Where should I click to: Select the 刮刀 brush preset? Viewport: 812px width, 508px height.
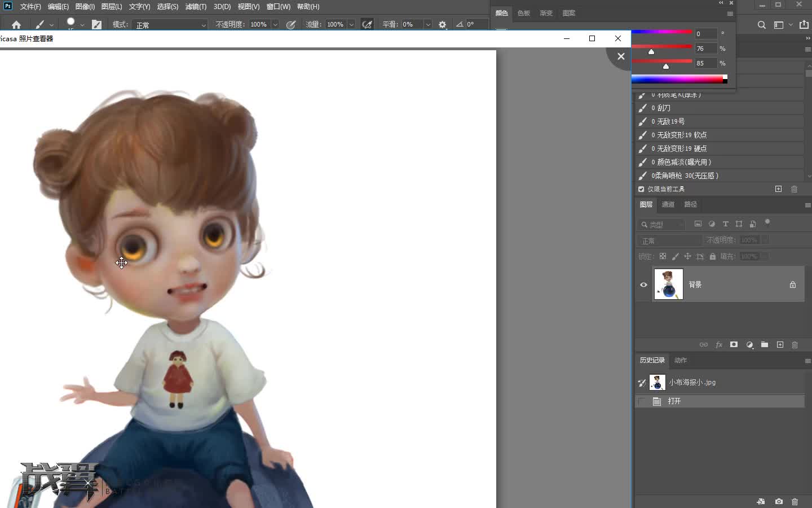[720, 108]
